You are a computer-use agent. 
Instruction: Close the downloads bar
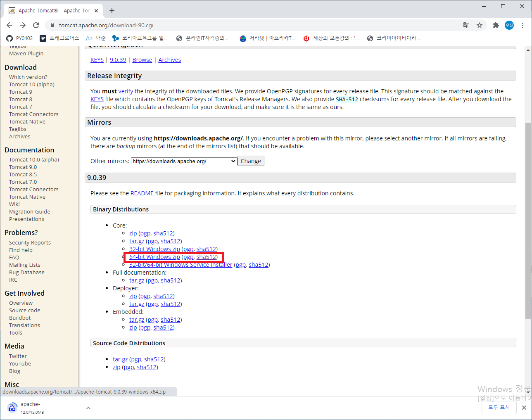pos(524,408)
